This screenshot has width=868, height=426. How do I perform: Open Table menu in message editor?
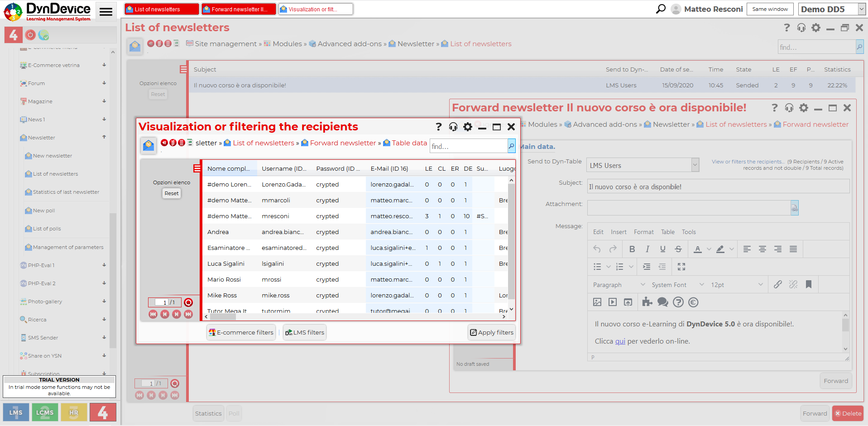(x=667, y=232)
